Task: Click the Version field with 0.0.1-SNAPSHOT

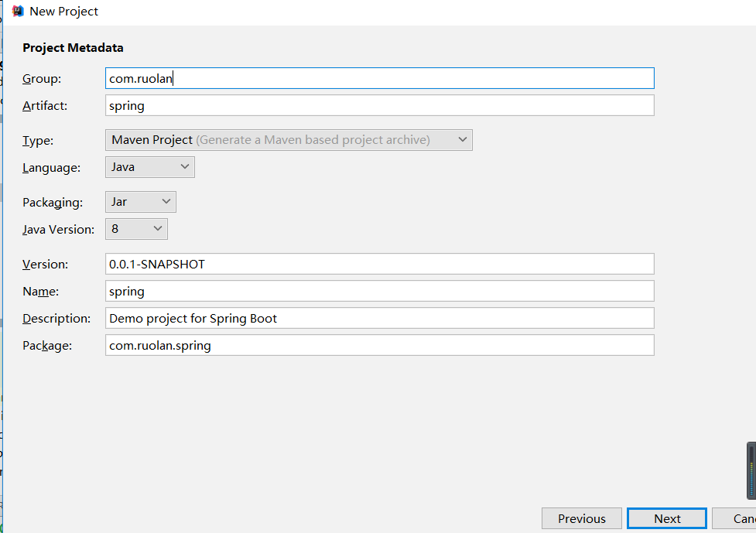Action: (379, 264)
